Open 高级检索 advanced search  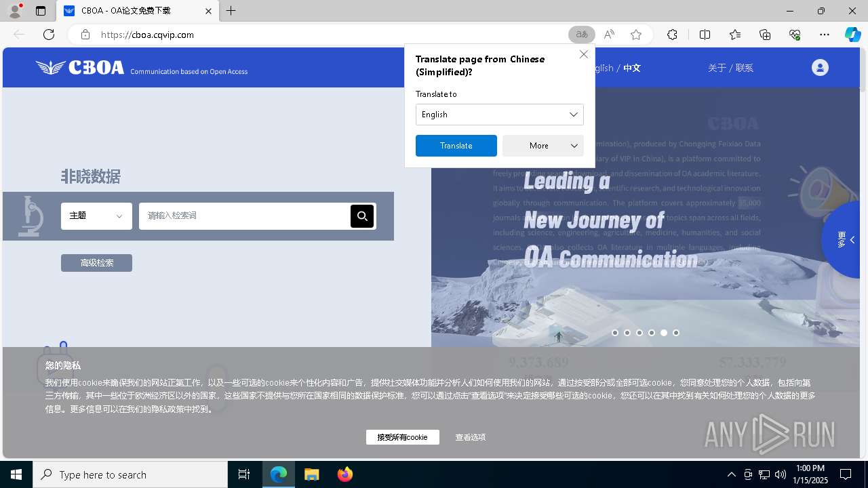pyautogui.click(x=96, y=263)
